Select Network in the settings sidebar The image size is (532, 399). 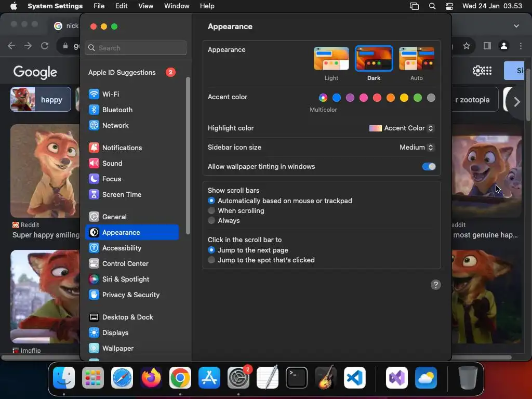pyautogui.click(x=132, y=125)
